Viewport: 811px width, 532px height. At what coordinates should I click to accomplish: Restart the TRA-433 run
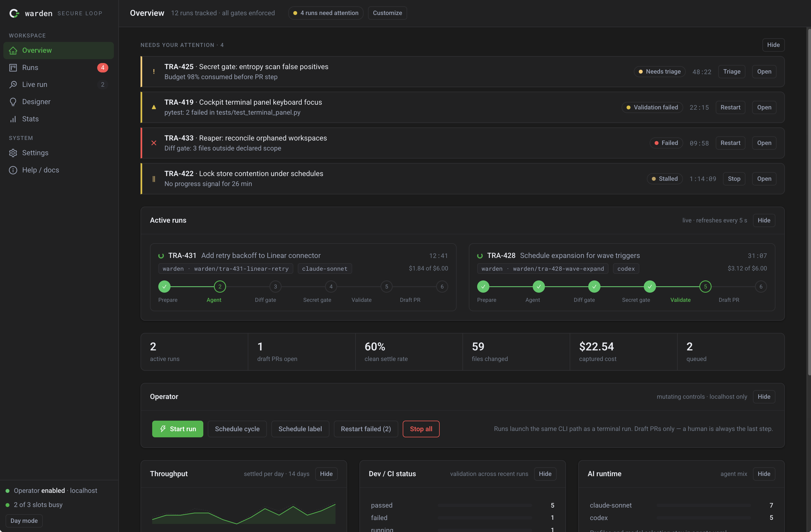pos(730,143)
